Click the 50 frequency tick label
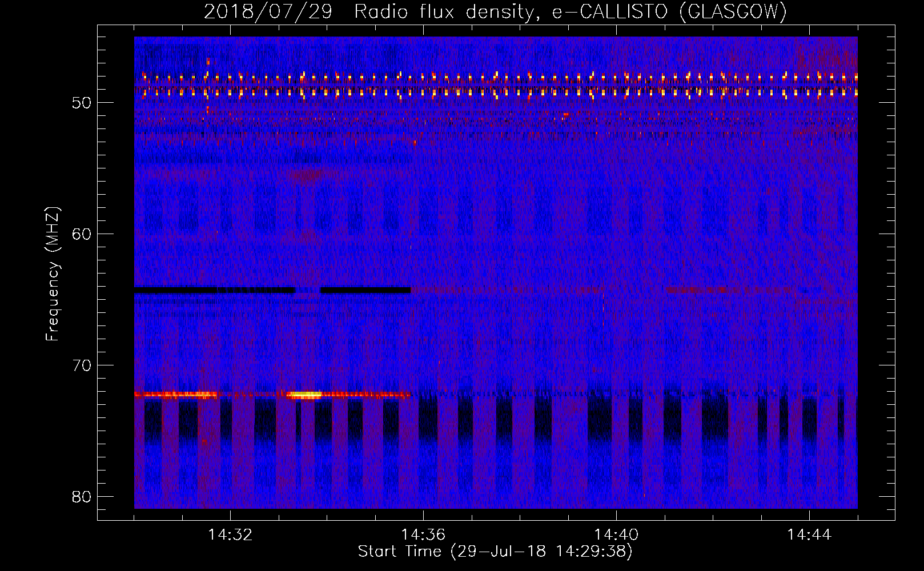 pos(82,103)
